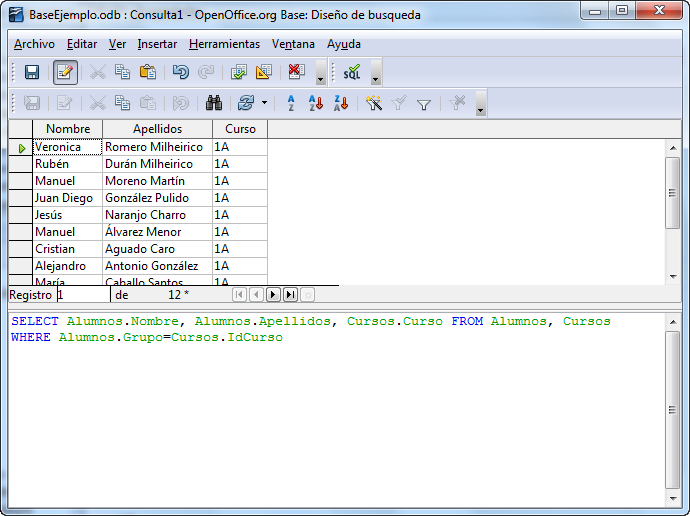
Task: Expand the standard toolbar options arrow
Action: click(x=320, y=72)
